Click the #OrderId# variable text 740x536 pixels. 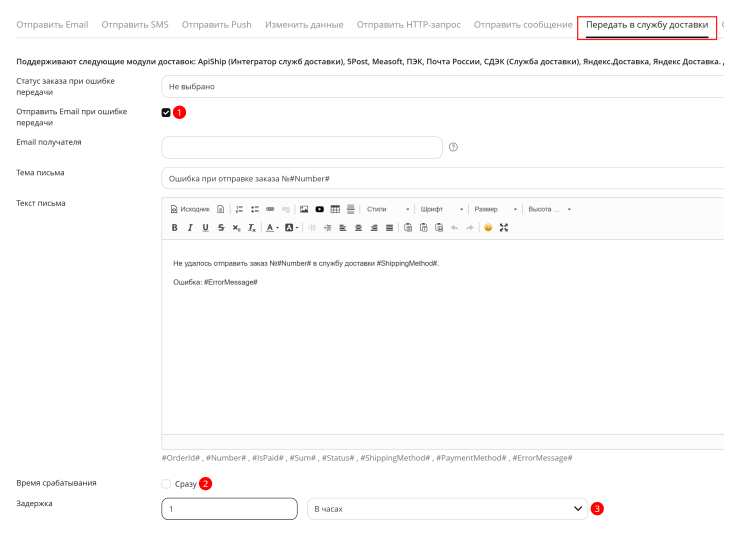pyautogui.click(x=181, y=458)
